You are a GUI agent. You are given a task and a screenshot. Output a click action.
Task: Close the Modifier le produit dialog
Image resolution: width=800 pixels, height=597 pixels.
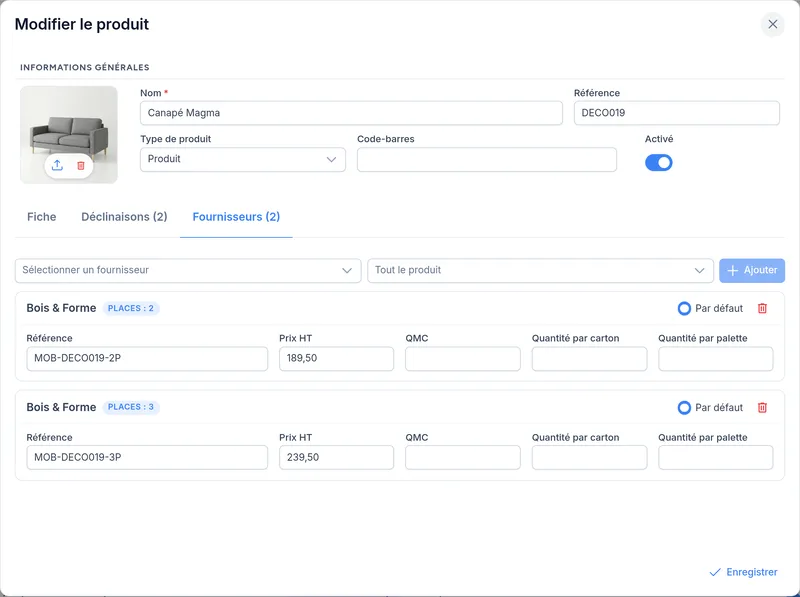tap(772, 24)
